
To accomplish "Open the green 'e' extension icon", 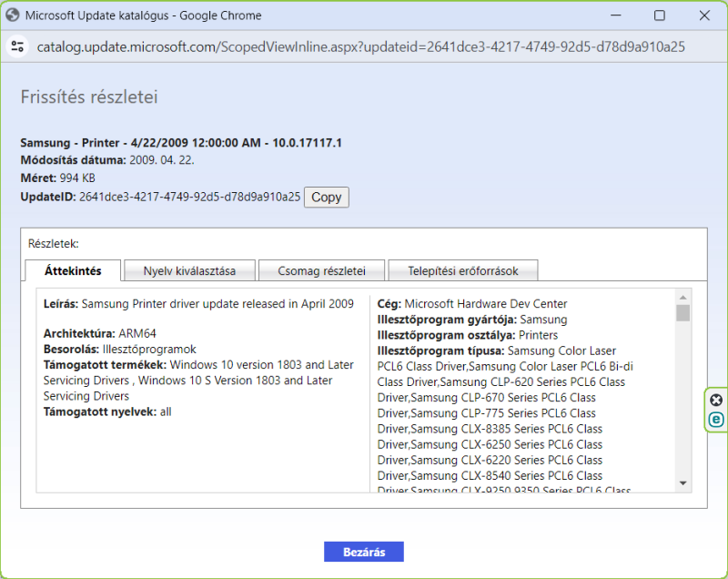I will coord(716,420).
